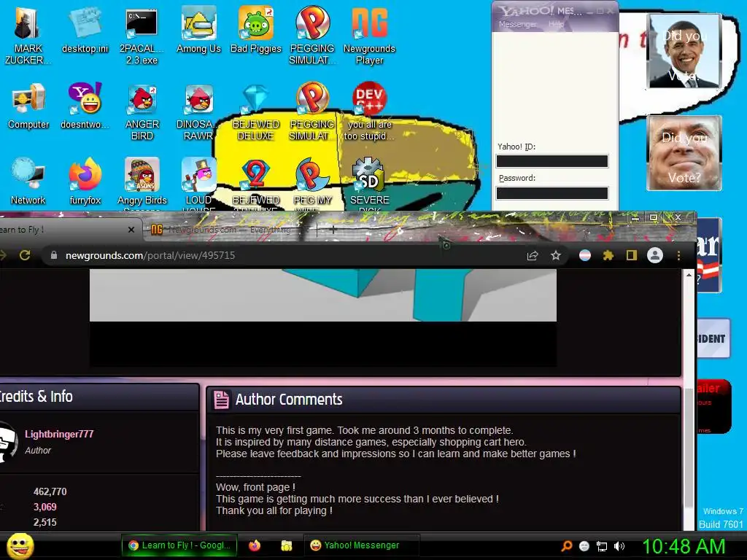747x560 pixels.
Task: Launch the Newgrounds Player desktop icon
Action: tap(369, 36)
